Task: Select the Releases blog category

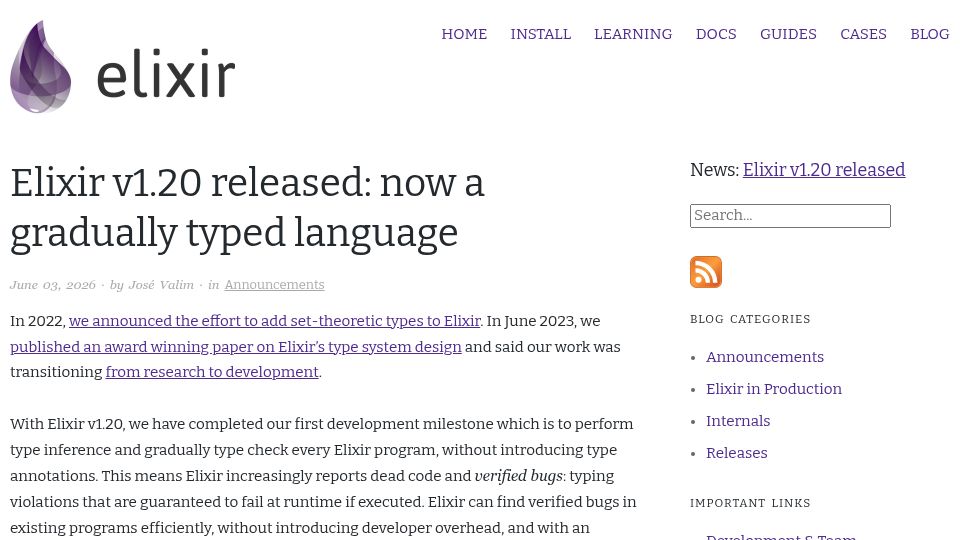Action: click(x=737, y=453)
